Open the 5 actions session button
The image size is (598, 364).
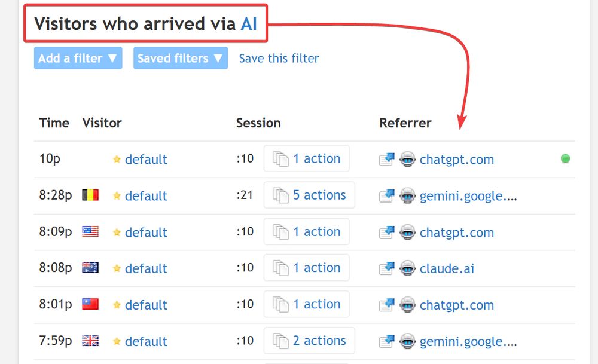tap(309, 195)
